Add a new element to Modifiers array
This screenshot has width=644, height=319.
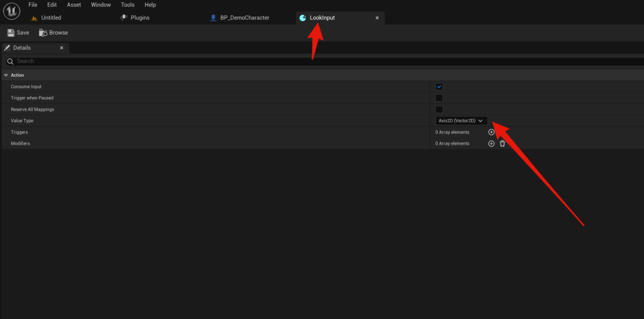coord(491,143)
